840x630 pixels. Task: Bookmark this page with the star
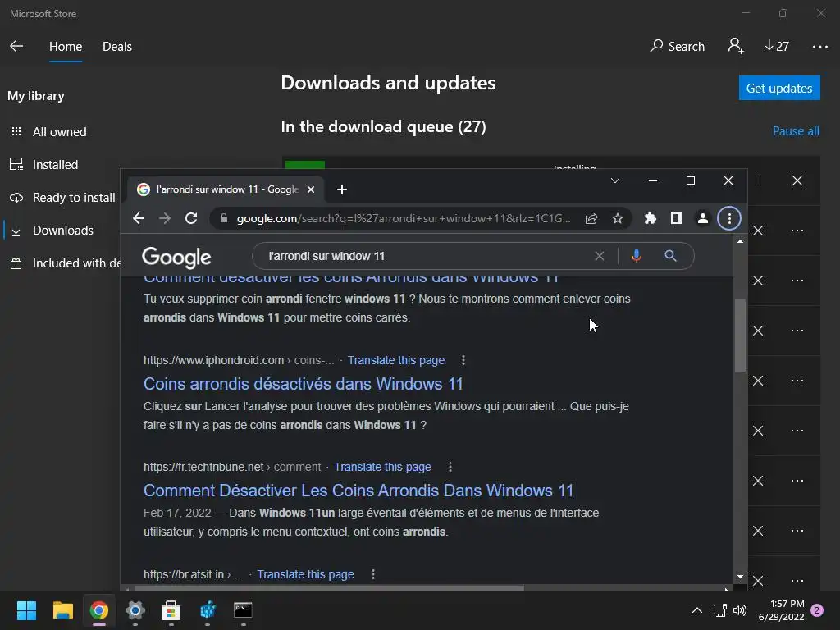[x=618, y=218]
